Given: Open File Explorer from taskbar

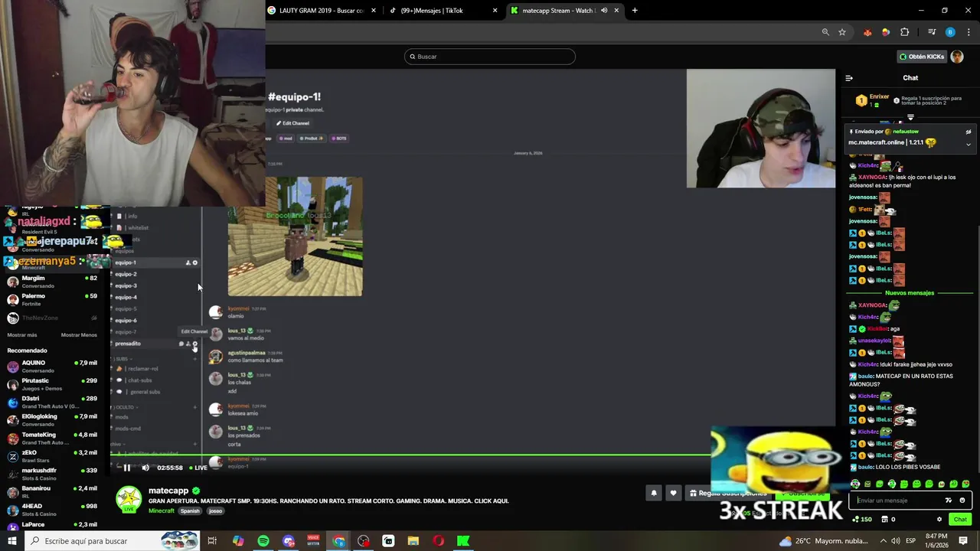Looking at the screenshot, I should 413,541.
